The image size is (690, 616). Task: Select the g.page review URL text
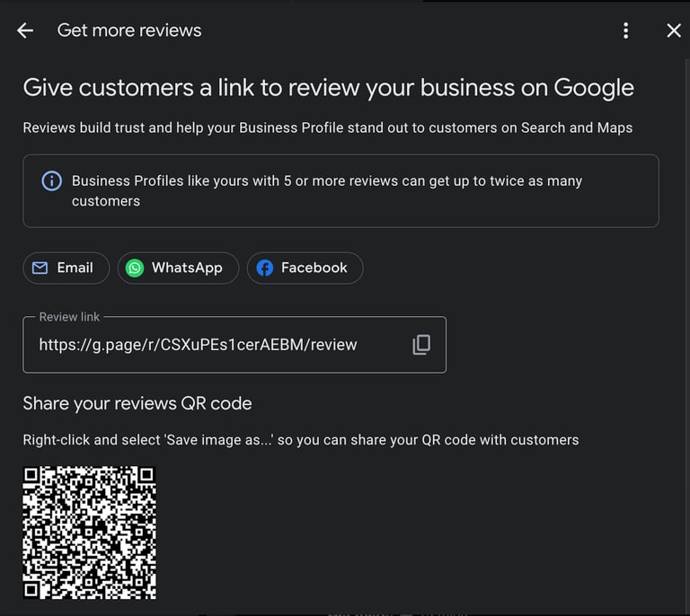198,345
